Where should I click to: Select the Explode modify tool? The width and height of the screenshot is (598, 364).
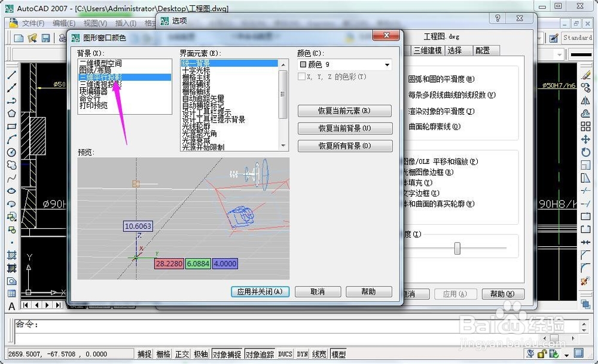click(586, 281)
